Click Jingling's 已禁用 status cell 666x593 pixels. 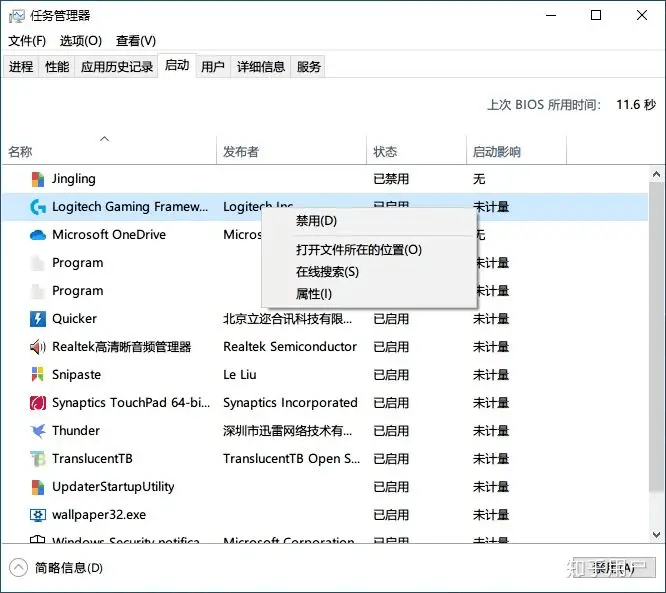391,179
